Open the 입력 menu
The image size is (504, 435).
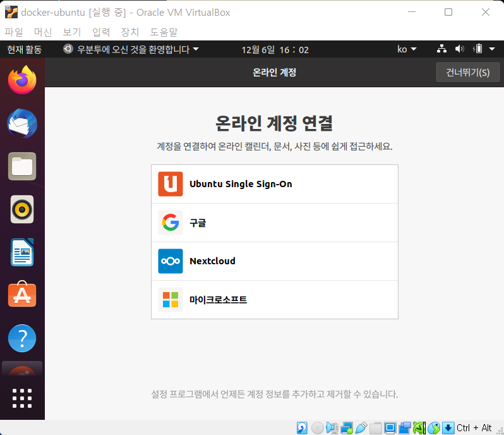coord(101,32)
